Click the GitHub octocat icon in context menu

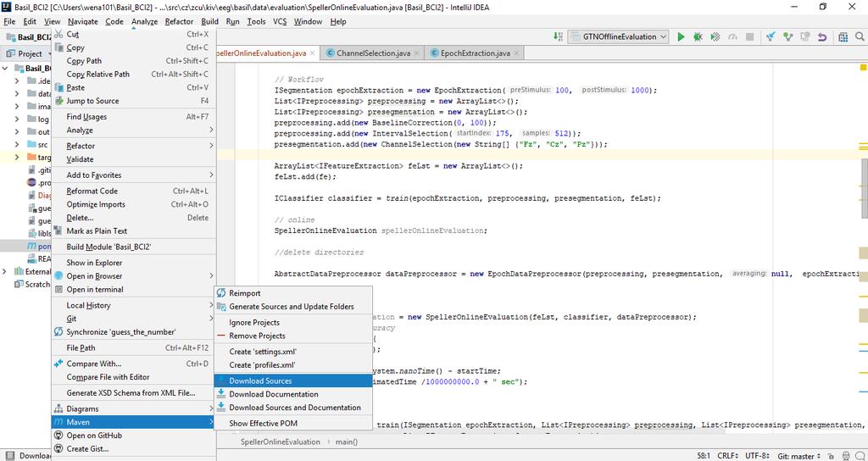(x=58, y=435)
